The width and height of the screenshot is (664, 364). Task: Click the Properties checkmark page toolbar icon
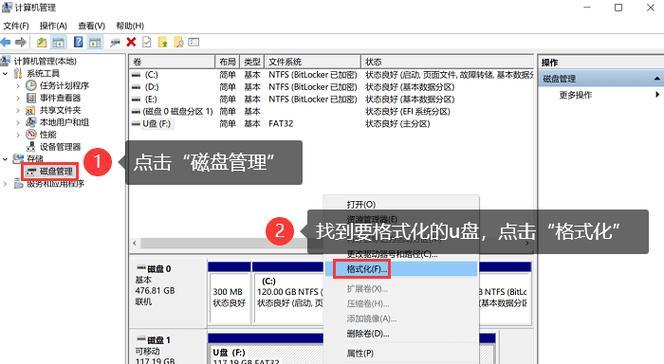pyautogui.click(x=147, y=42)
